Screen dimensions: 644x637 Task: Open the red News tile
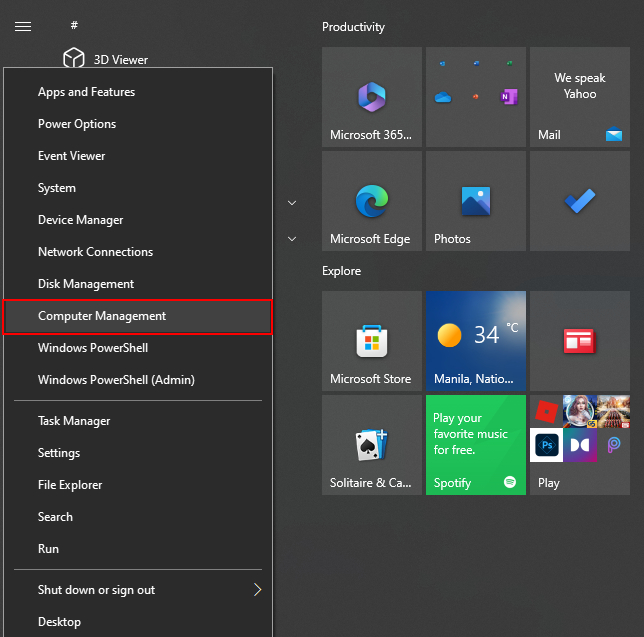click(x=580, y=341)
